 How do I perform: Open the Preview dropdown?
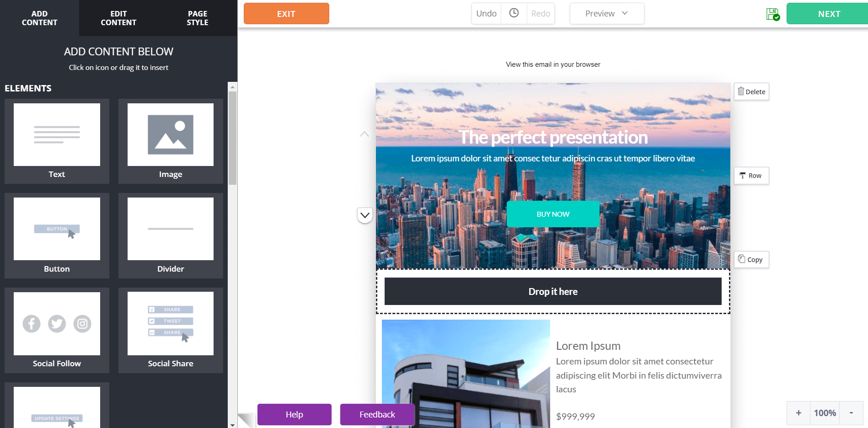607,13
